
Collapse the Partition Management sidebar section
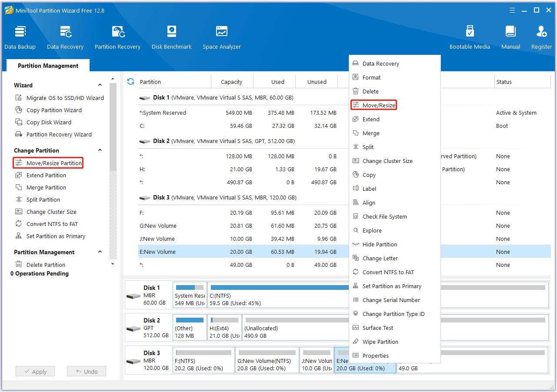point(100,252)
